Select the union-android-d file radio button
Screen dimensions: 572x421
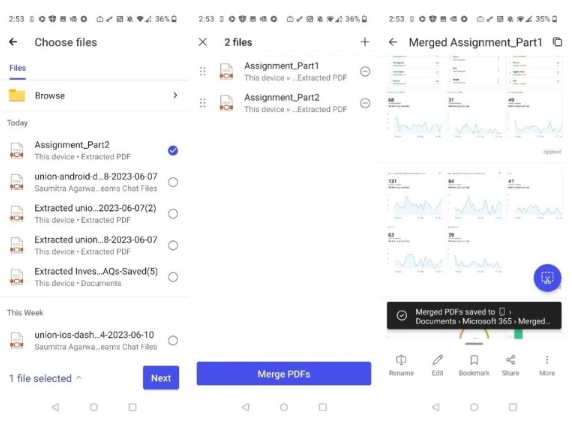point(173,182)
